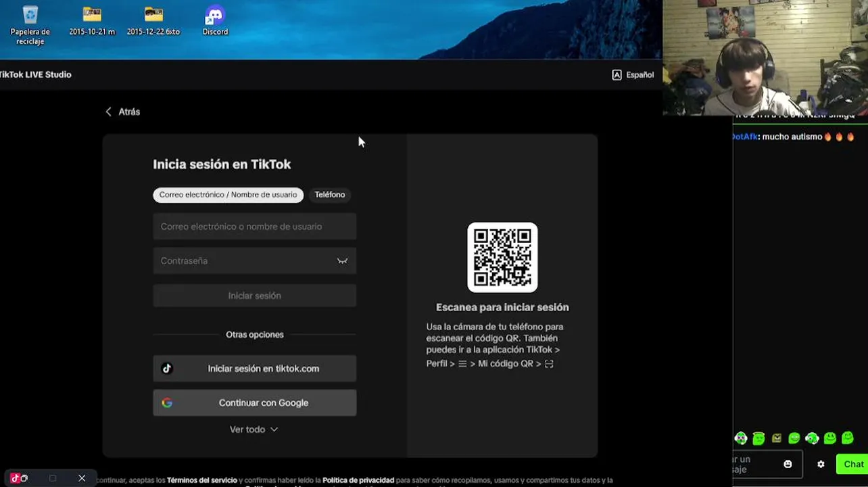Open the Español language selector
The width and height of the screenshot is (868, 487).
[x=633, y=75]
